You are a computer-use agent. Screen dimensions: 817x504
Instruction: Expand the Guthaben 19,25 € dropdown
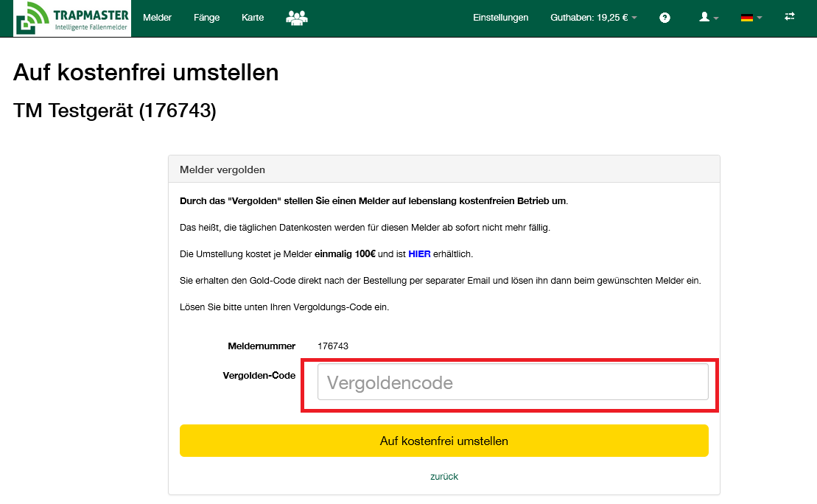tap(593, 18)
